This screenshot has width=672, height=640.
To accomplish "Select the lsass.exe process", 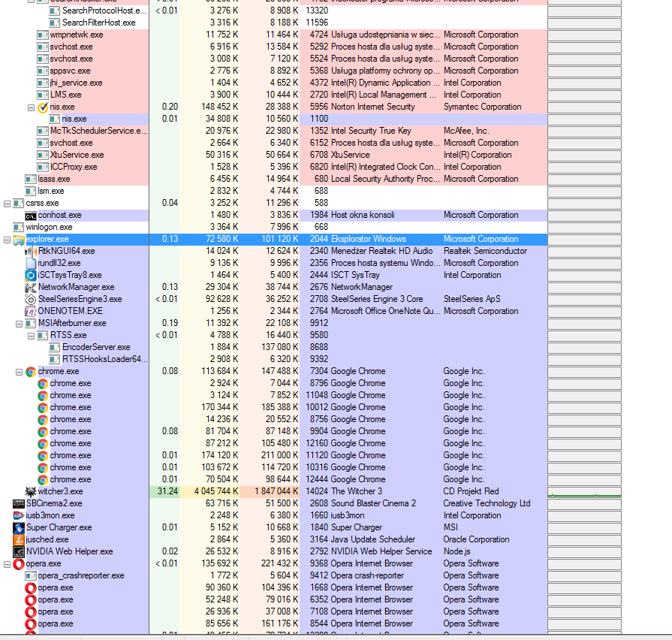I will (273, 179).
